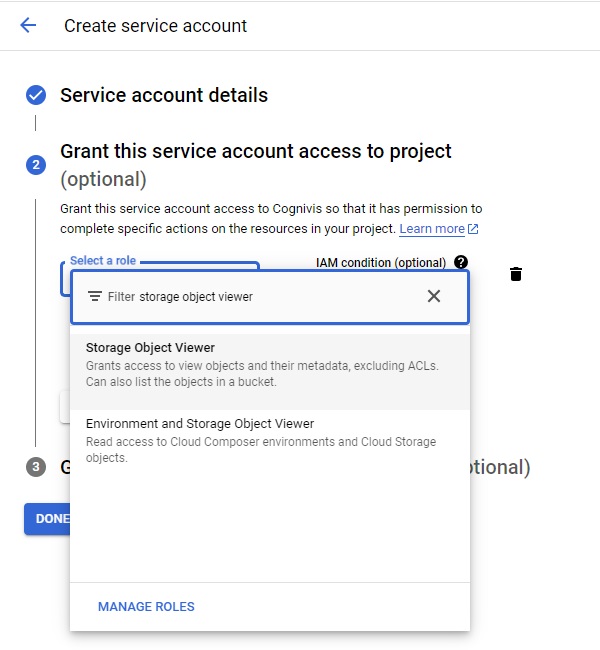Delete the role row with trash icon
600x650 pixels.
point(516,274)
